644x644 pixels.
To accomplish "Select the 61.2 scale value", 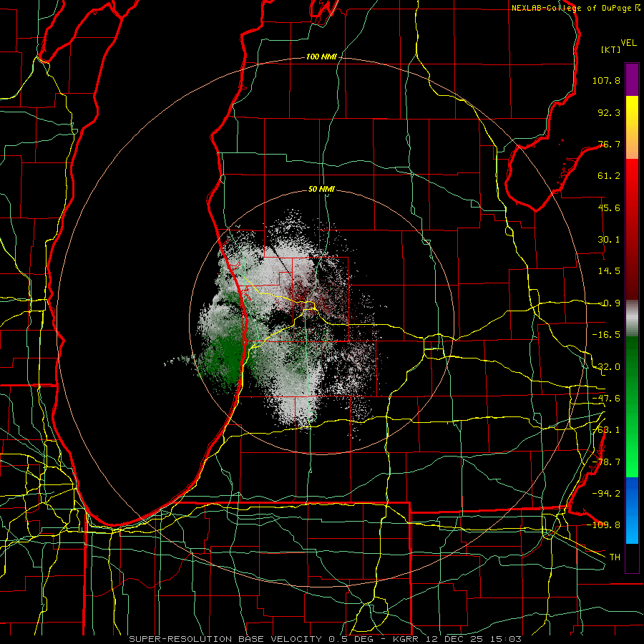I will click(x=609, y=176).
